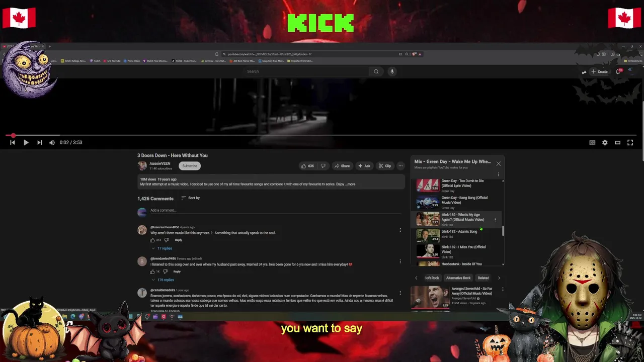Play Green Day - Too Dumb to Die
Screen dimensions: 644x362
point(456,186)
